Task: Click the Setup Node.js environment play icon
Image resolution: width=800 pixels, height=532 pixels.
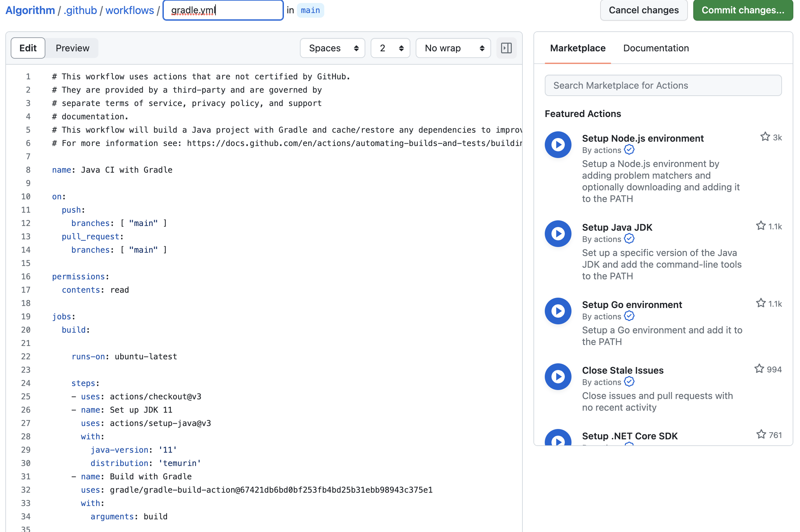Action: pos(557,145)
